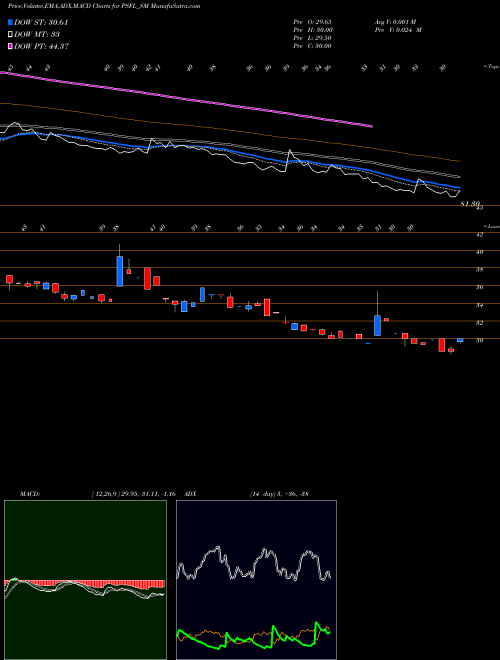Select the DOW ST: 30.61 legend label
Viewport: 500px width, 660px height.
click(41, 22)
